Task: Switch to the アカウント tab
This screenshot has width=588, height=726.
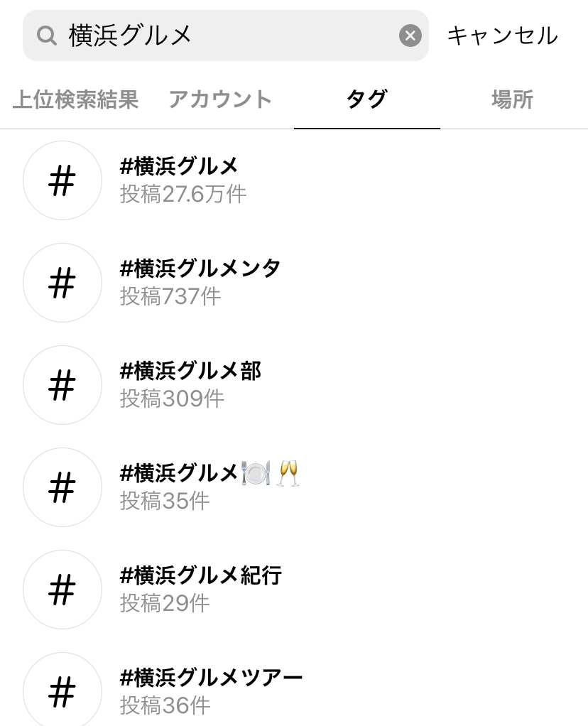Action: tap(220, 99)
